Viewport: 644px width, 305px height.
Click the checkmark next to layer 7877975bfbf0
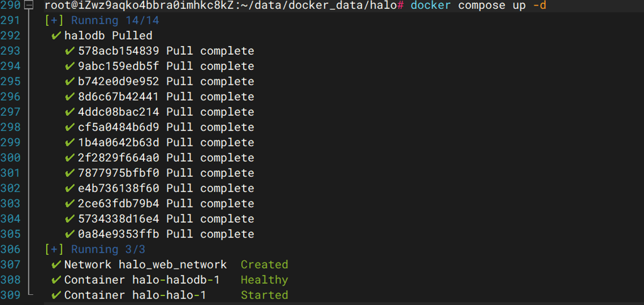(x=70, y=173)
